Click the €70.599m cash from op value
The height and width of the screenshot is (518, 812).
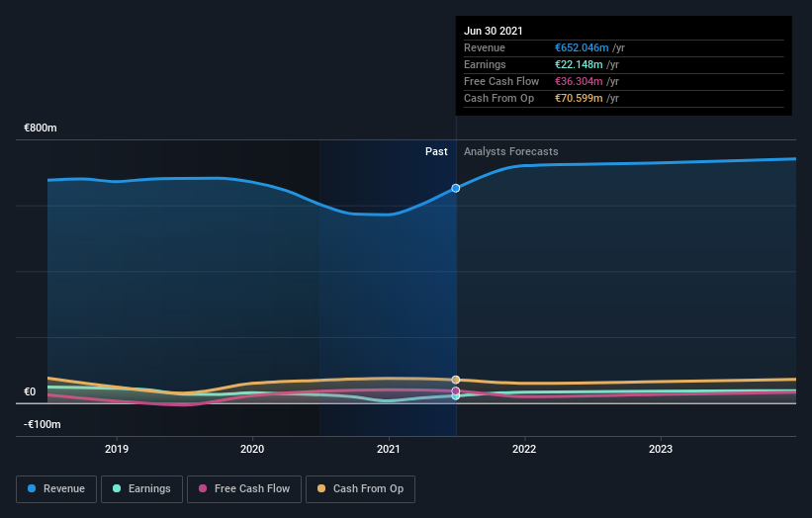[x=579, y=98]
